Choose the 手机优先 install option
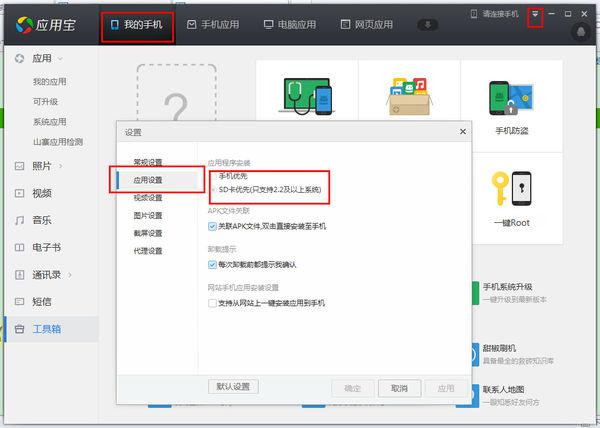The image size is (600, 428). pyautogui.click(x=230, y=176)
